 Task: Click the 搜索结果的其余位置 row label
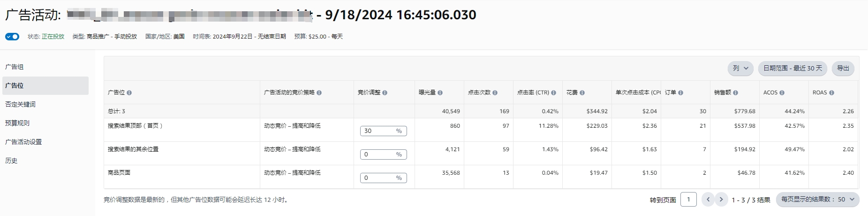pyautogui.click(x=133, y=149)
